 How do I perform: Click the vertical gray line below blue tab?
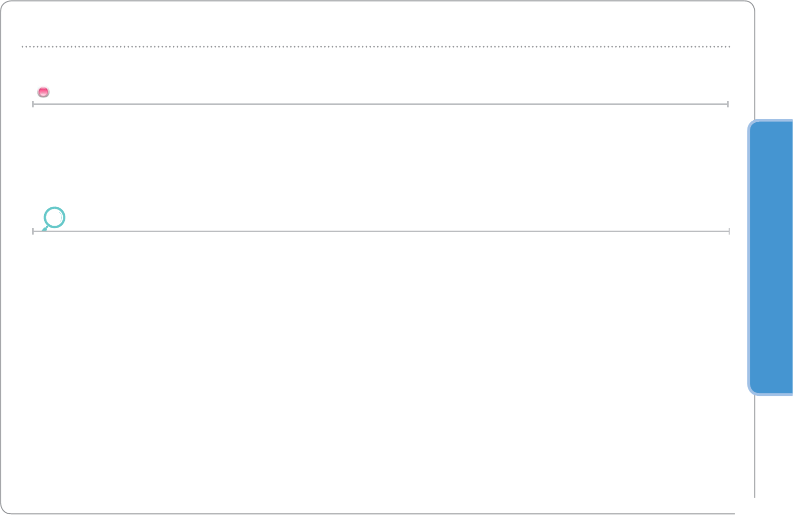coord(754,445)
